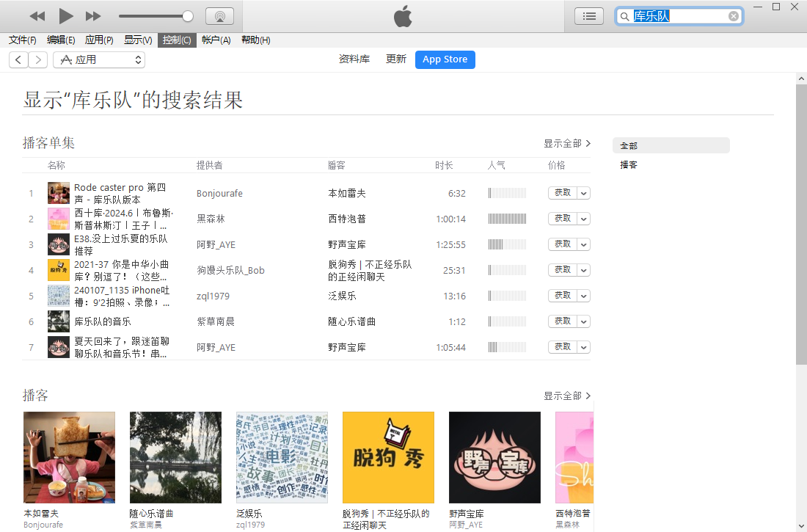Select the 全部 filter in sidebar
807x532 pixels.
pos(671,146)
